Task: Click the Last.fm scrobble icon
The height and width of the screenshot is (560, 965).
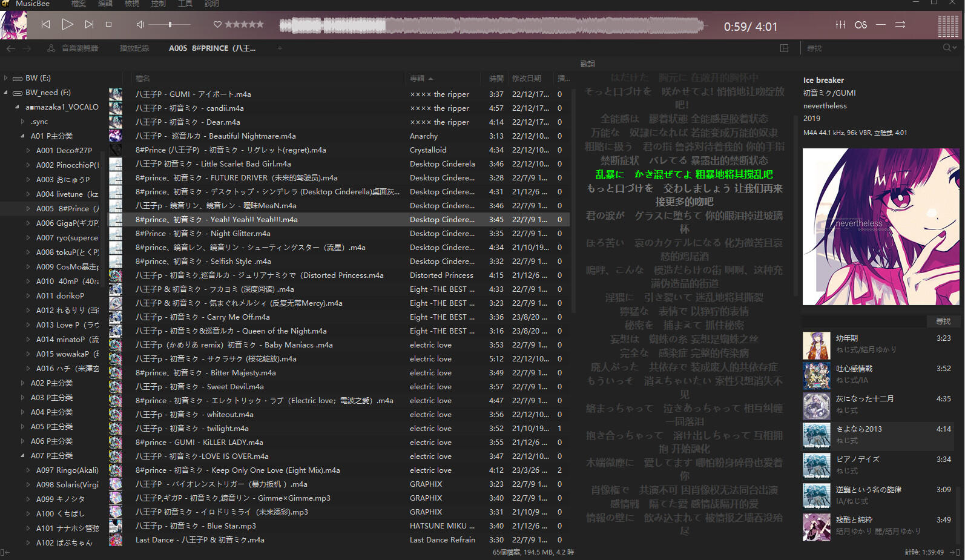Action: point(860,25)
